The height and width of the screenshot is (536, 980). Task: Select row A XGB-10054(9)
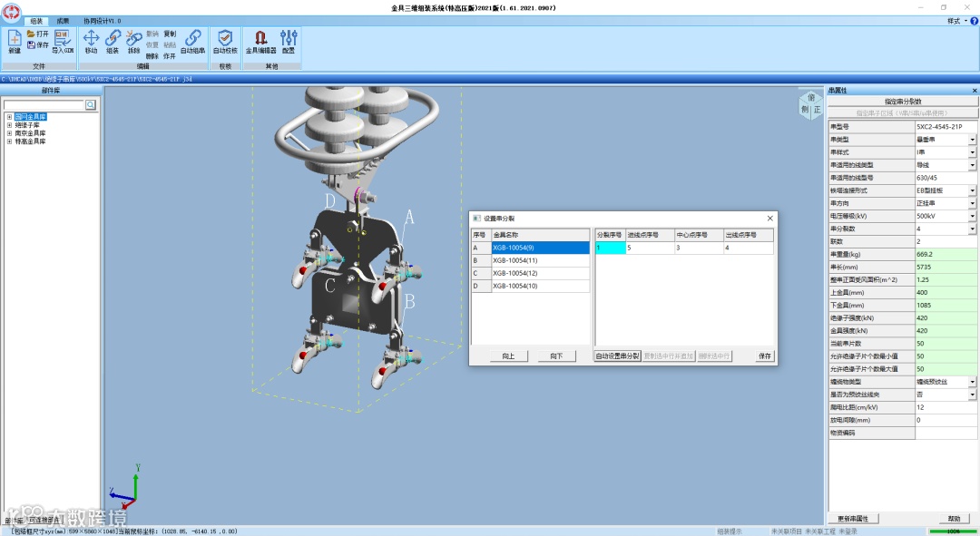click(530, 248)
